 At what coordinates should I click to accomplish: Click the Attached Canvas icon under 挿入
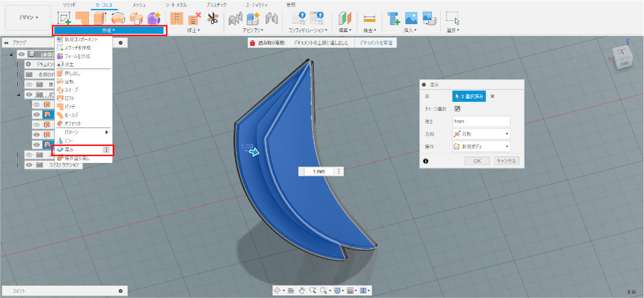click(x=429, y=18)
